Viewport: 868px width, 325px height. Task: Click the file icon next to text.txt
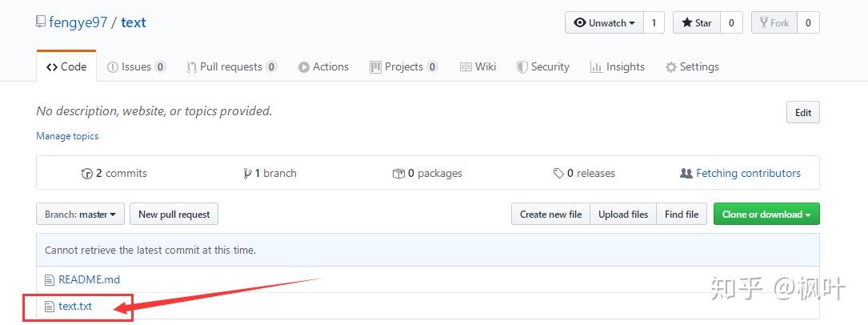[50, 307]
